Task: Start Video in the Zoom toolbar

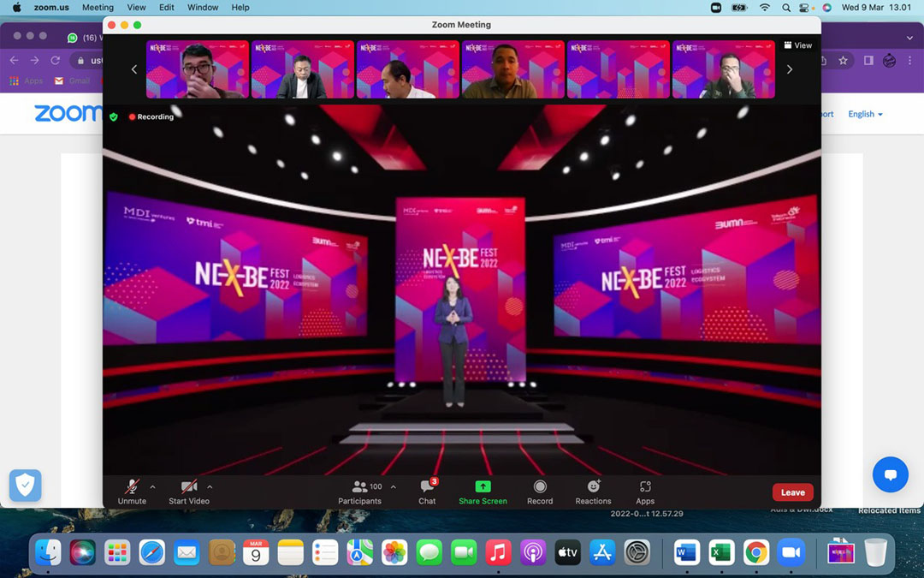Action: point(188,492)
